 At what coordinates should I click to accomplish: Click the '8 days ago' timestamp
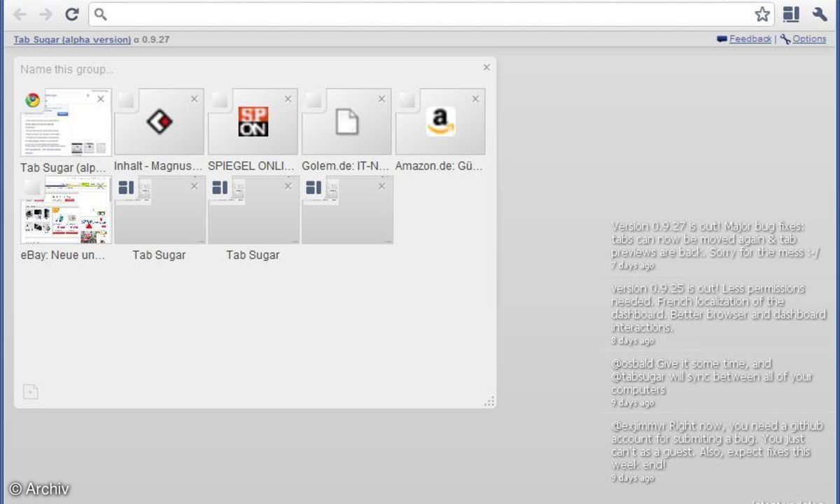pos(633,341)
